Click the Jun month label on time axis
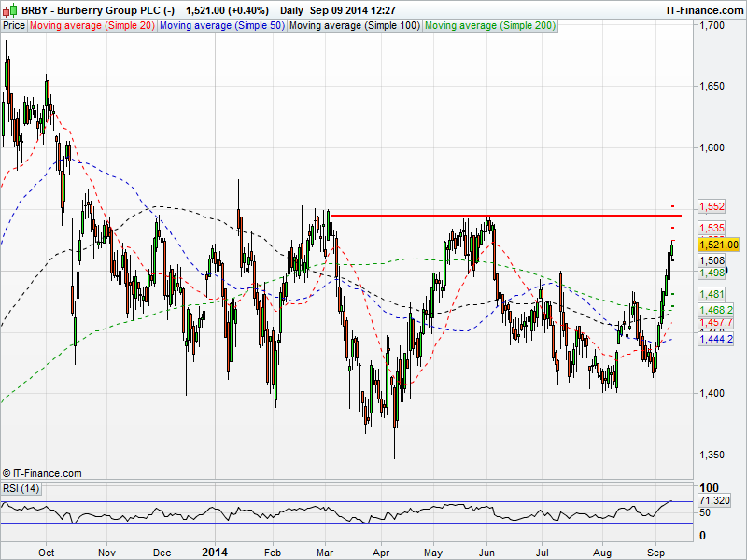Image resolution: width=747 pixels, height=560 pixels. [x=487, y=552]
